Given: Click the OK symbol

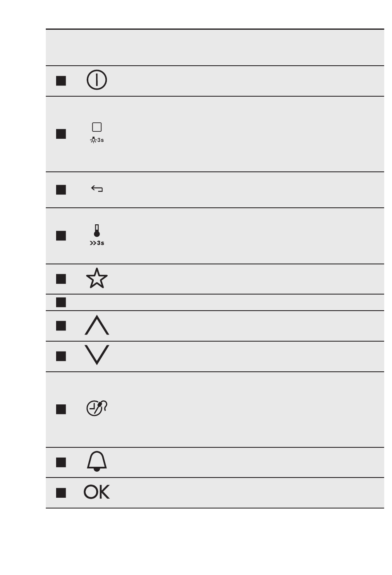Looking at the screenshot, I should [x=97, y=492].
